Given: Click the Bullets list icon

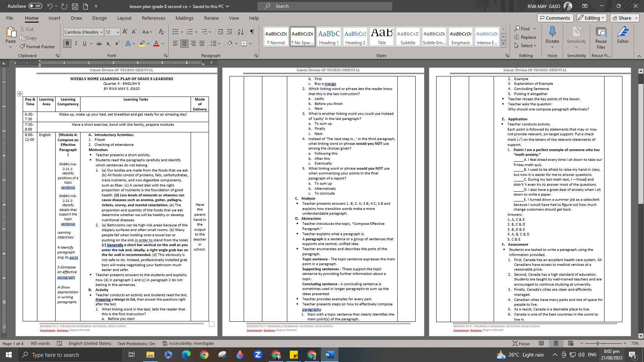Looking at the screenshot, I should click(176, 32).
